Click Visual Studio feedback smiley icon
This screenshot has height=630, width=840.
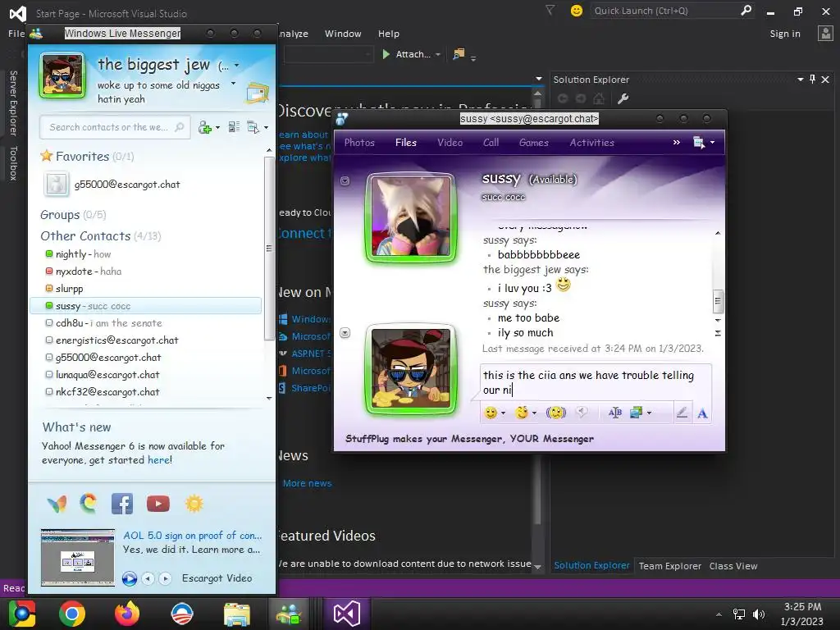coord(577,11)
